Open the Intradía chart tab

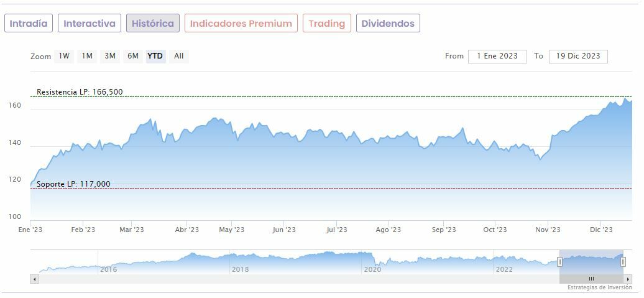[29, 24]
